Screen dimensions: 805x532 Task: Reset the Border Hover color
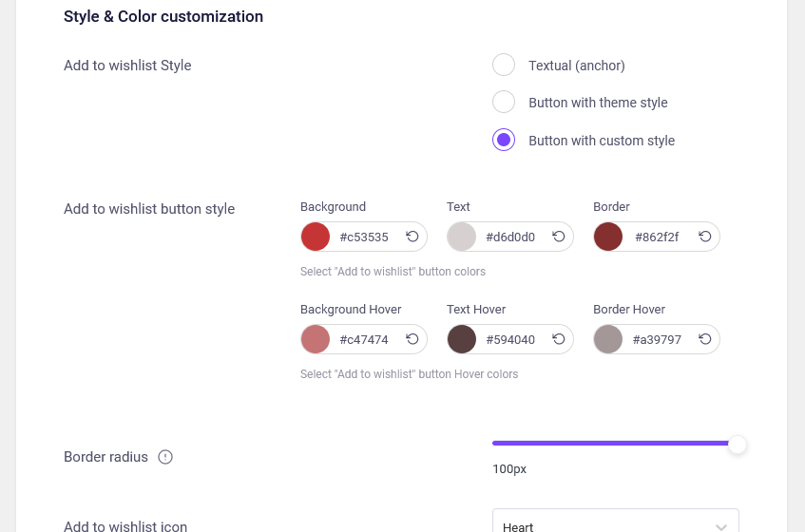705,339
